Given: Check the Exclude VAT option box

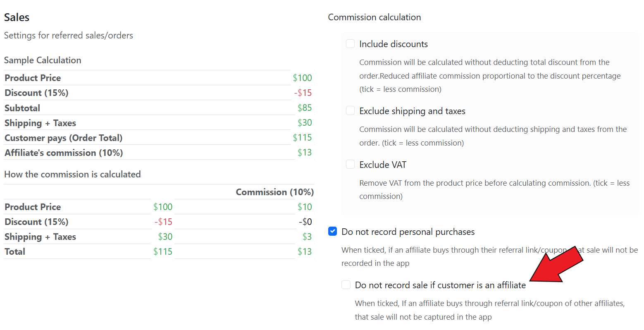Looking at the screenshot, I should [350, 165].
